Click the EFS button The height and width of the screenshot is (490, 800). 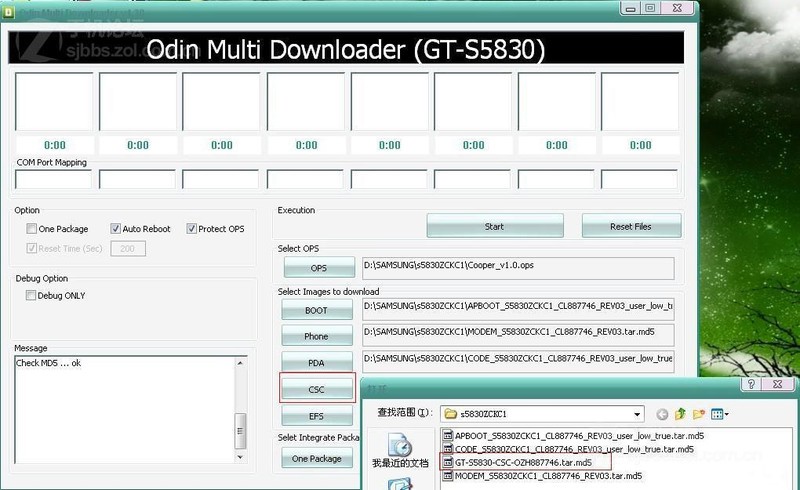tap(317, 415)
